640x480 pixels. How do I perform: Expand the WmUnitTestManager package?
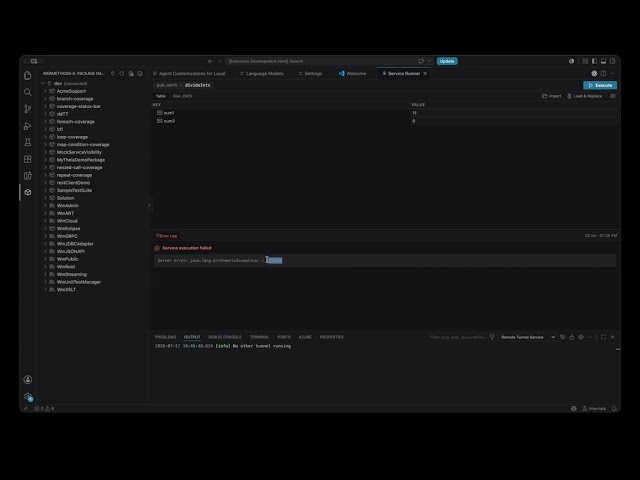pos(45,282)
